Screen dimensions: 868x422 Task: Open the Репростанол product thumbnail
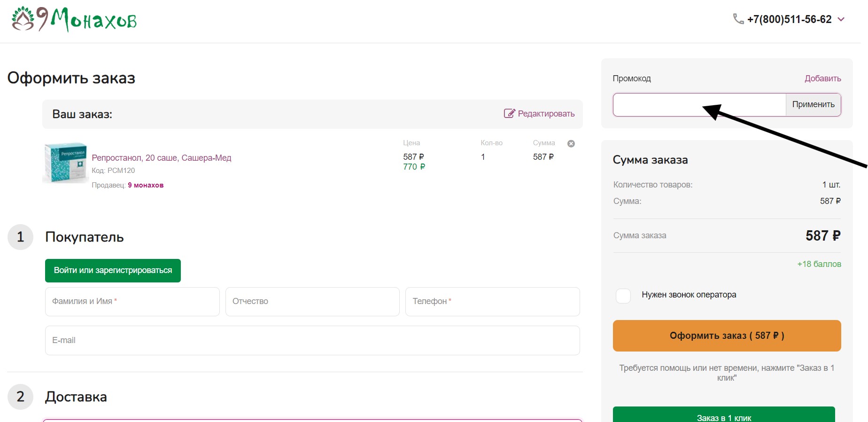pyautogui.click(x=66, y=163)
